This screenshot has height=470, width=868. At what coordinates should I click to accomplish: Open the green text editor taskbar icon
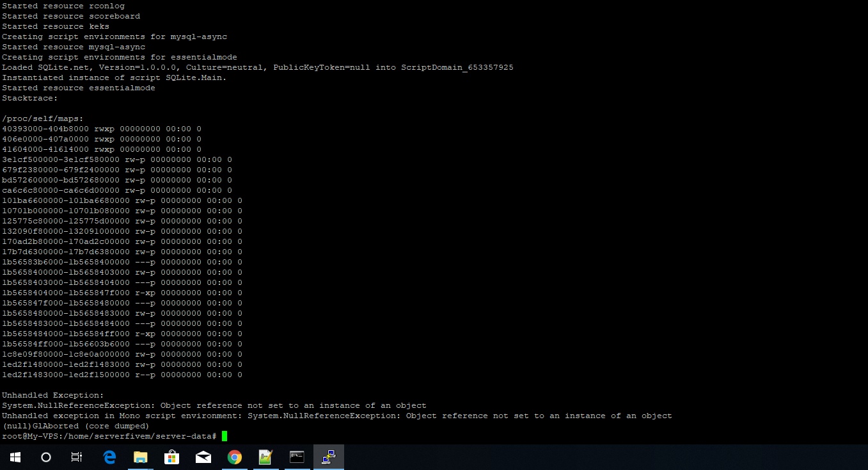(x=265, y=457)
